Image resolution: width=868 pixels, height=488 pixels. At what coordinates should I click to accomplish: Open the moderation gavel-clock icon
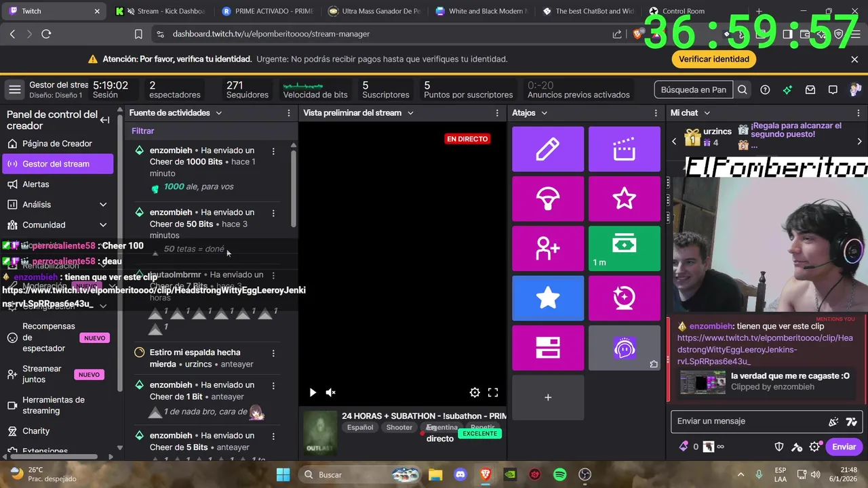coord(797,447)
